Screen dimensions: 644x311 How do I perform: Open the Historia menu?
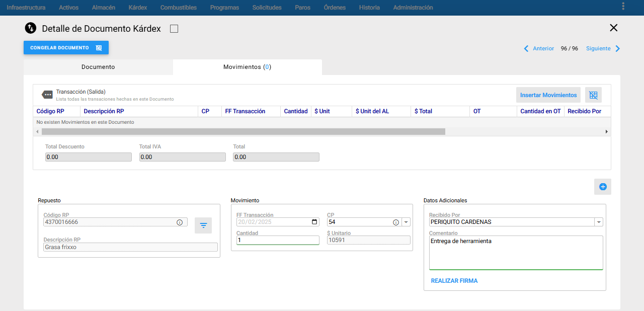[x=369, y=8]
